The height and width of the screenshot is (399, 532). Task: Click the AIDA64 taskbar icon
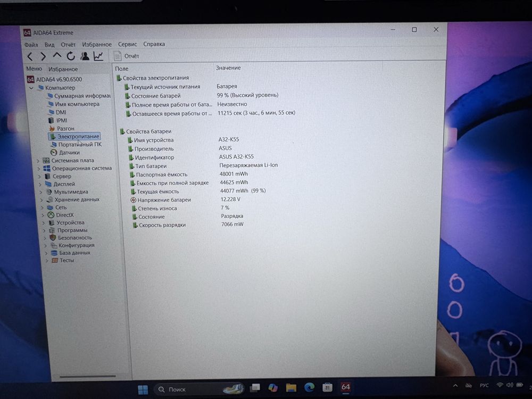tap(345, 387)
